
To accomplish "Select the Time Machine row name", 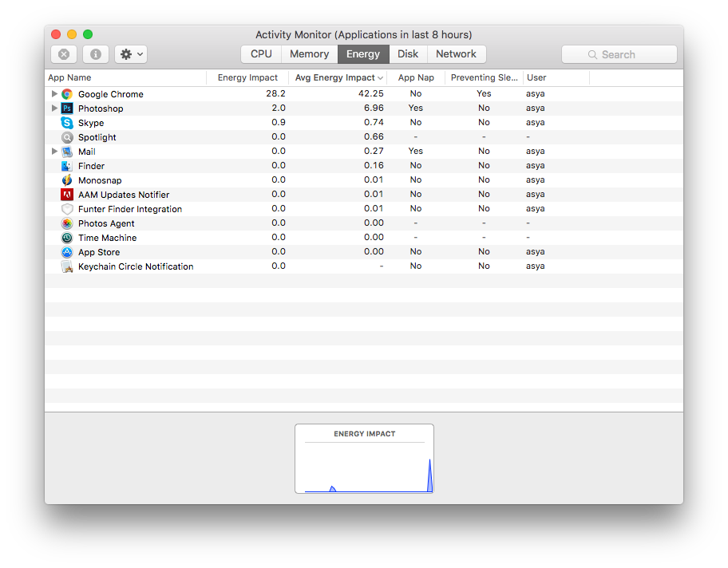I will pos(107,238).
